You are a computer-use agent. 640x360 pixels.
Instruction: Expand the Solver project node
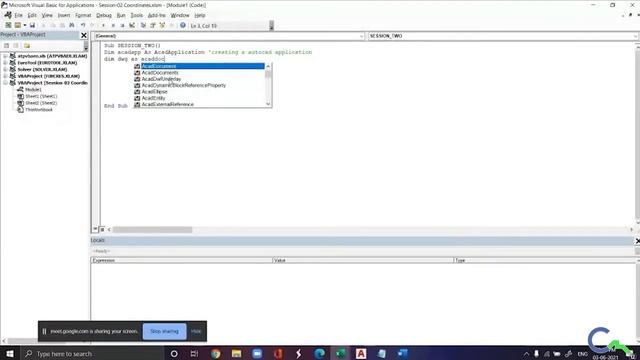(x=5, y=69)
